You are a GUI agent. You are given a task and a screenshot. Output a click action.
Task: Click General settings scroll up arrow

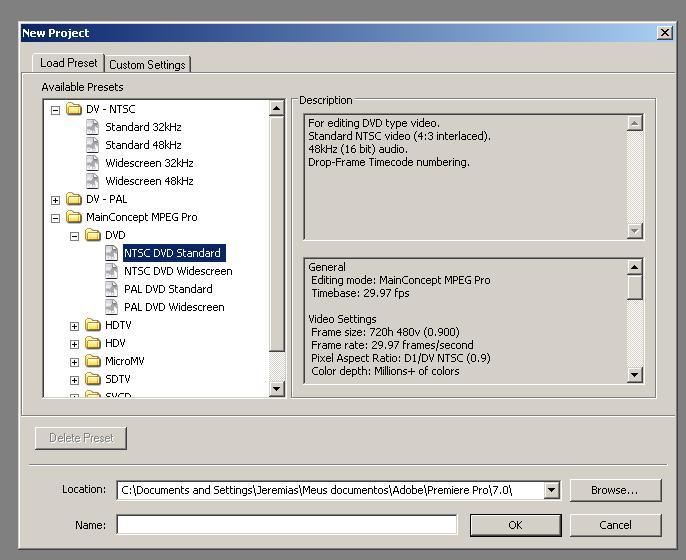634,266
